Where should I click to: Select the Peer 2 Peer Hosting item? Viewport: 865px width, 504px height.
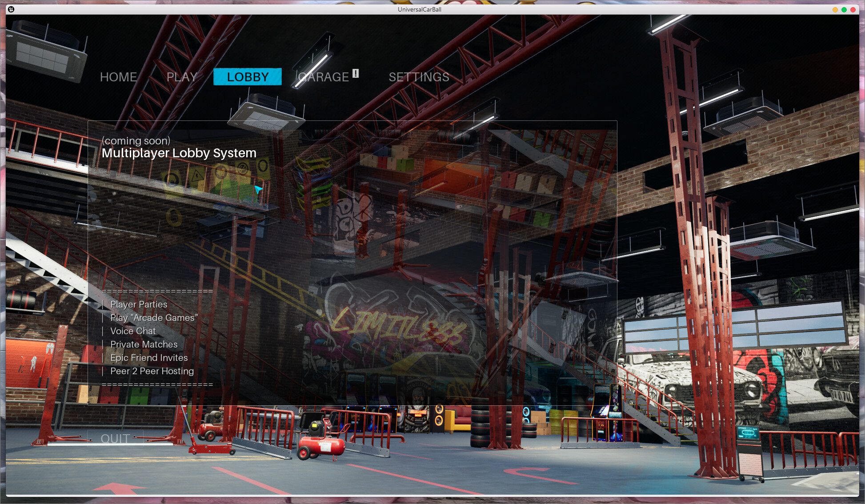pyautogui.click(x=152, y=371)
